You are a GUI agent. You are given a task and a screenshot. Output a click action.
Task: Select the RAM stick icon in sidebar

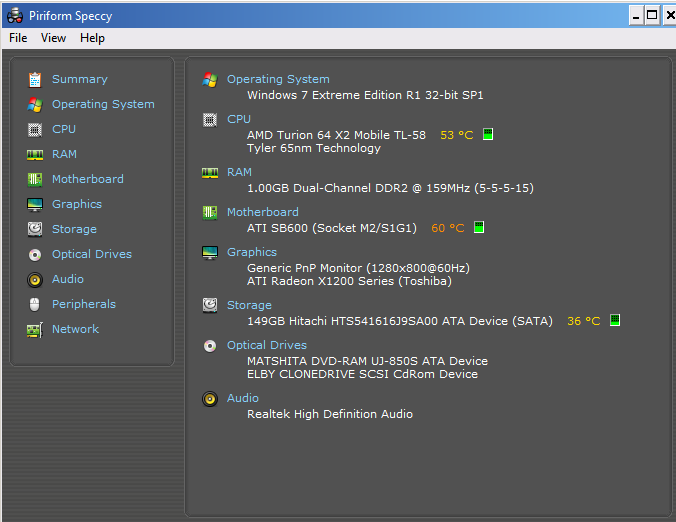(x=35, y=155)
